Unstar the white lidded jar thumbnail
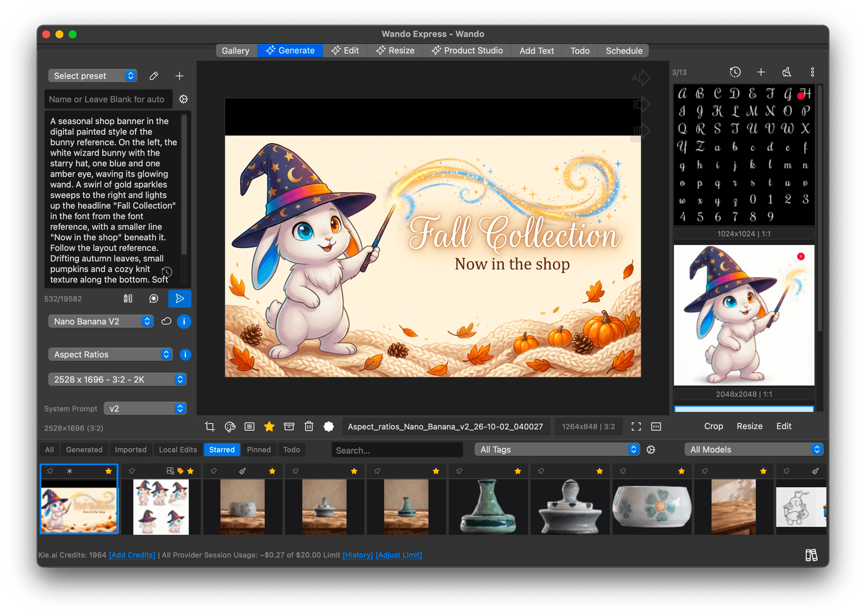Screen dimensions: 866x616 [x=600, y=471]
